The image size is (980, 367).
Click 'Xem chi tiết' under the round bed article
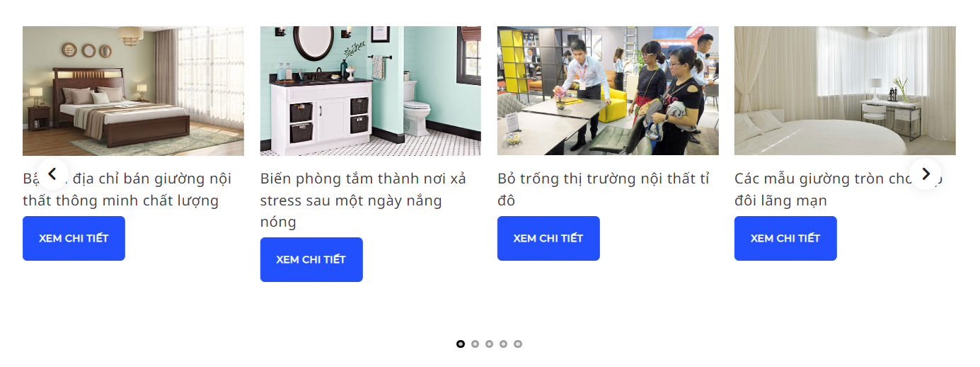pyautogui.click(x=785, y=238)
